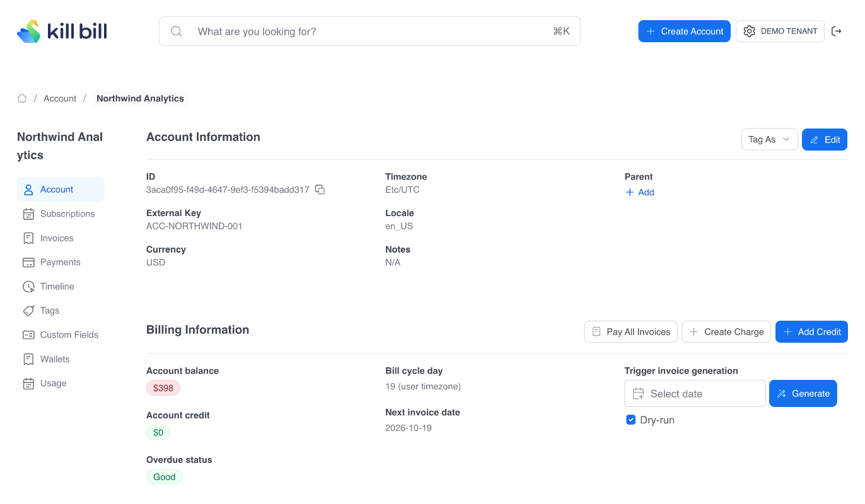Open the Account sidebar section
The image size is (865, 504).
pos(61,190)
